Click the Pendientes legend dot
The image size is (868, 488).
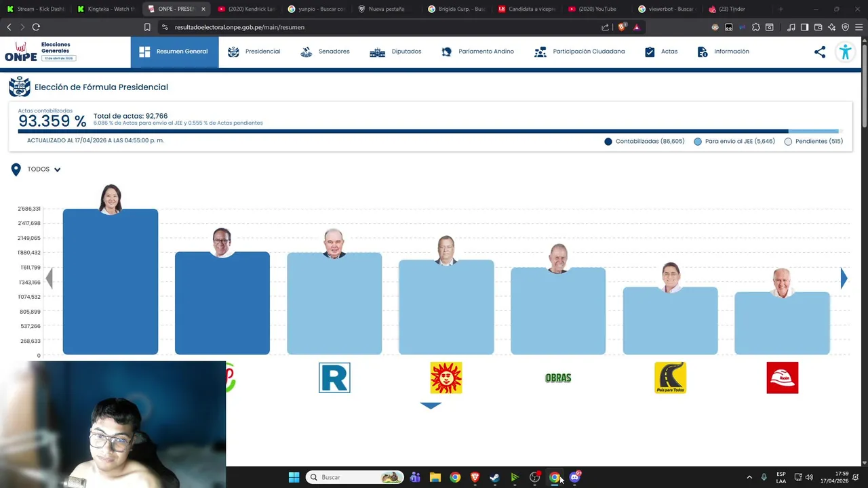click(788, 142)
